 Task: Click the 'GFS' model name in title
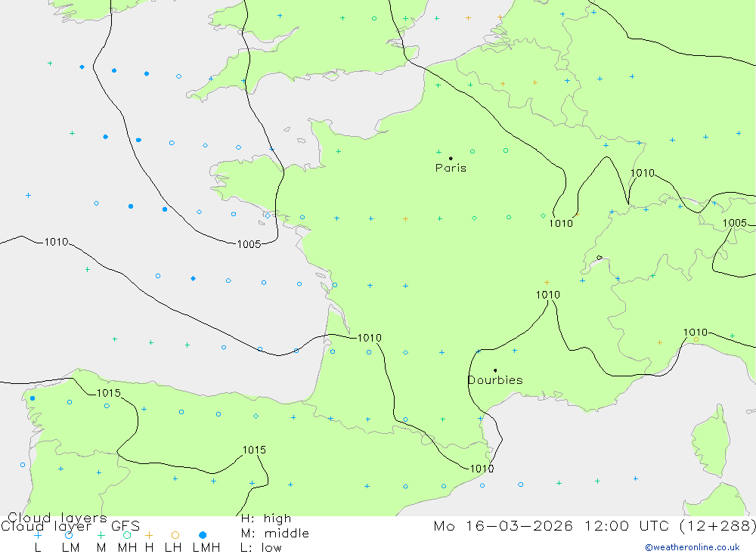125,526
